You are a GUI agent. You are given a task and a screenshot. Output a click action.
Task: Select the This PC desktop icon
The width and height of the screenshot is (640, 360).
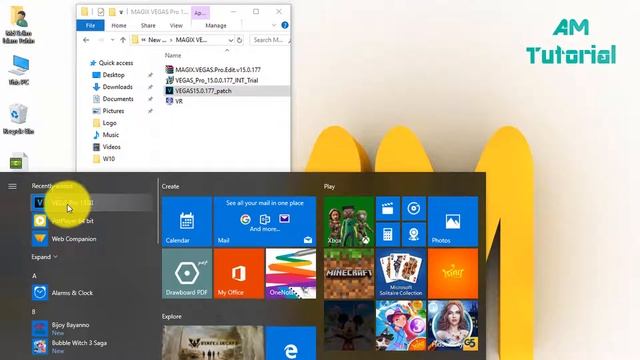pos(19,70)
